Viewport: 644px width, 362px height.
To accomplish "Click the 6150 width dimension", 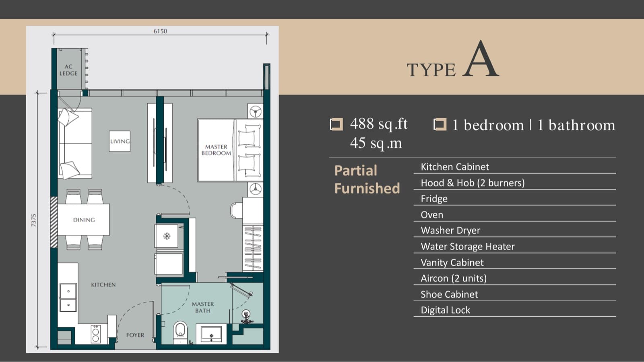I will pos(160,31).
